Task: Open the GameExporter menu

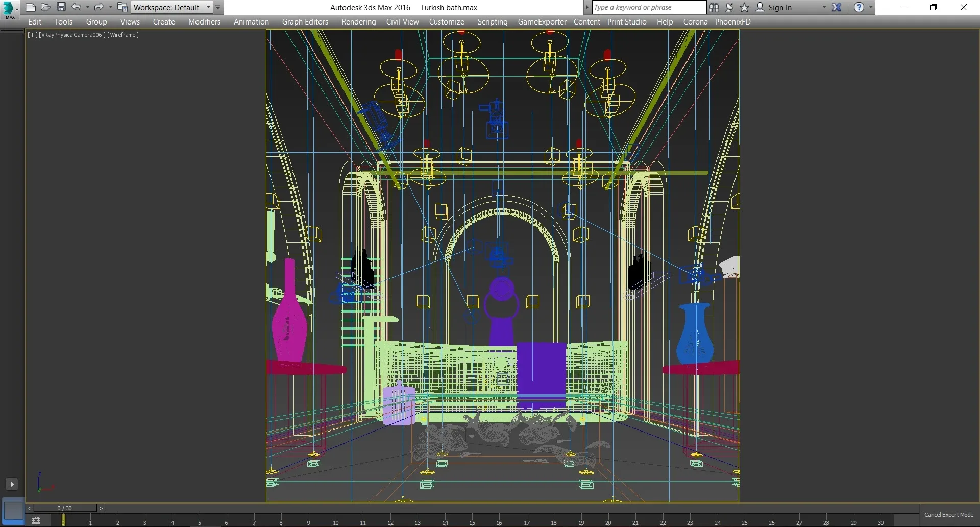Action: coord(542,22)
